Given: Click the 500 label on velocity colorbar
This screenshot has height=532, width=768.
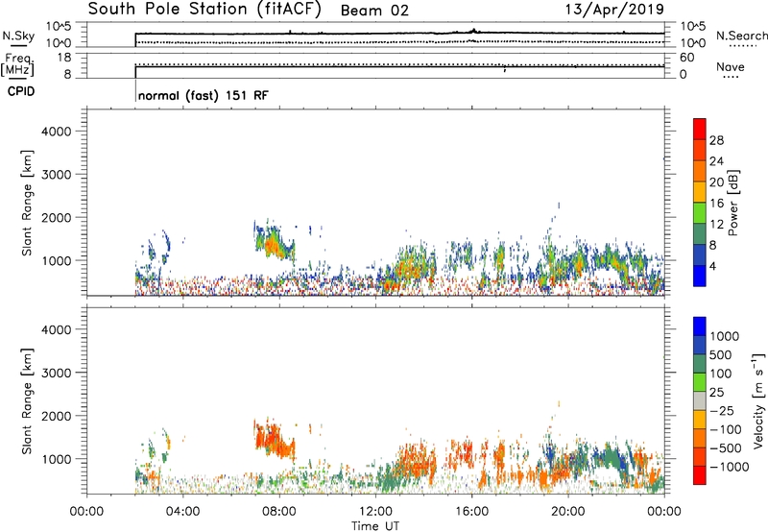Looking at the screenshot, I should [721, 355].
